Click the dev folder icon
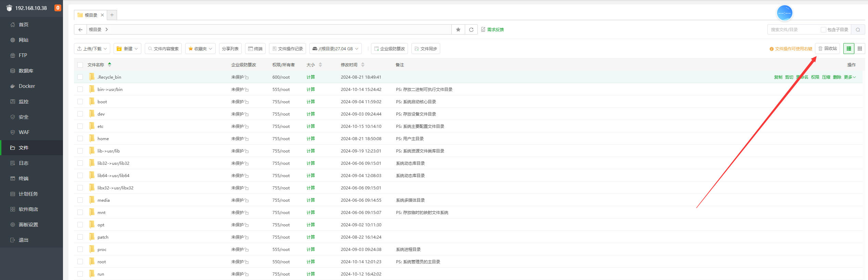This screenshot has width=868, height=280. pos(92,114)
